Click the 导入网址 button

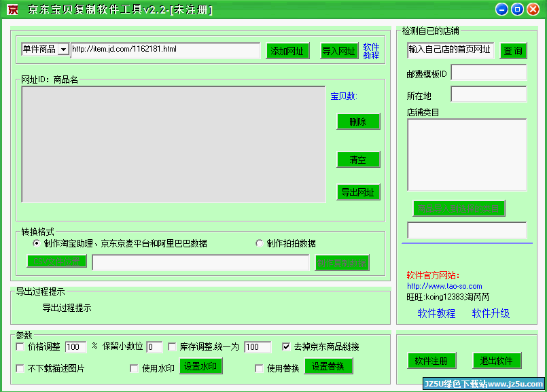pyautogui.click(x=339, y=51)
